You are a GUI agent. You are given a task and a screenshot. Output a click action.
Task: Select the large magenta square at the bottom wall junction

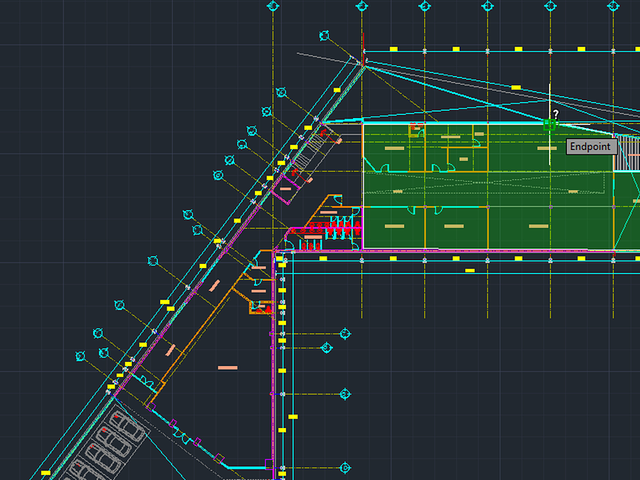click(x=269, y=464)
